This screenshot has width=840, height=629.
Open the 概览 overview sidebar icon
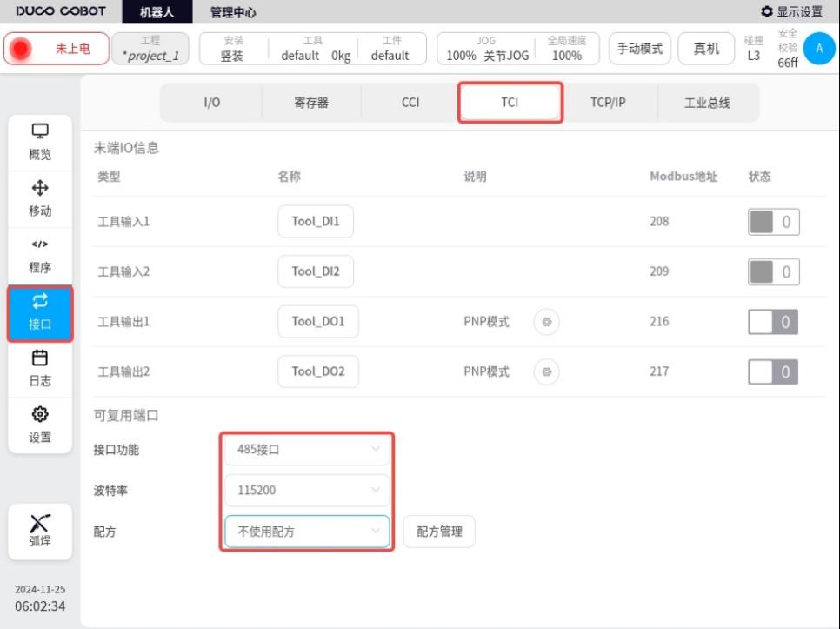click(40, 141)
